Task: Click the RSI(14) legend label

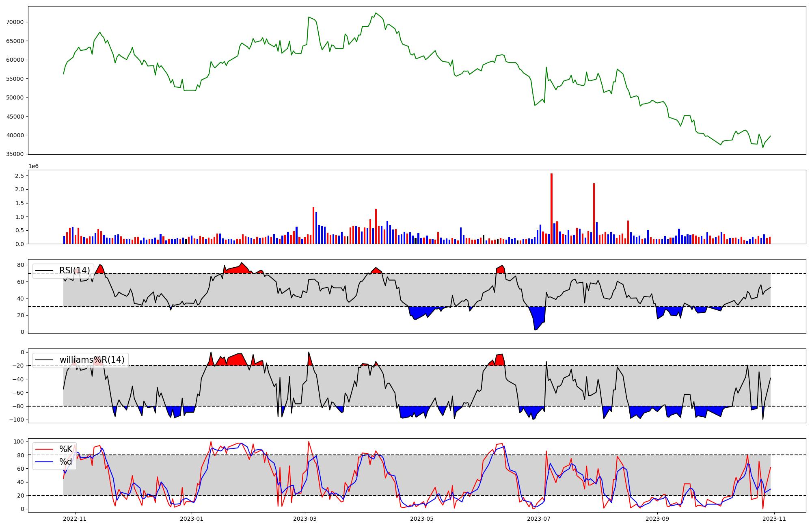Action: click(74, 270)
